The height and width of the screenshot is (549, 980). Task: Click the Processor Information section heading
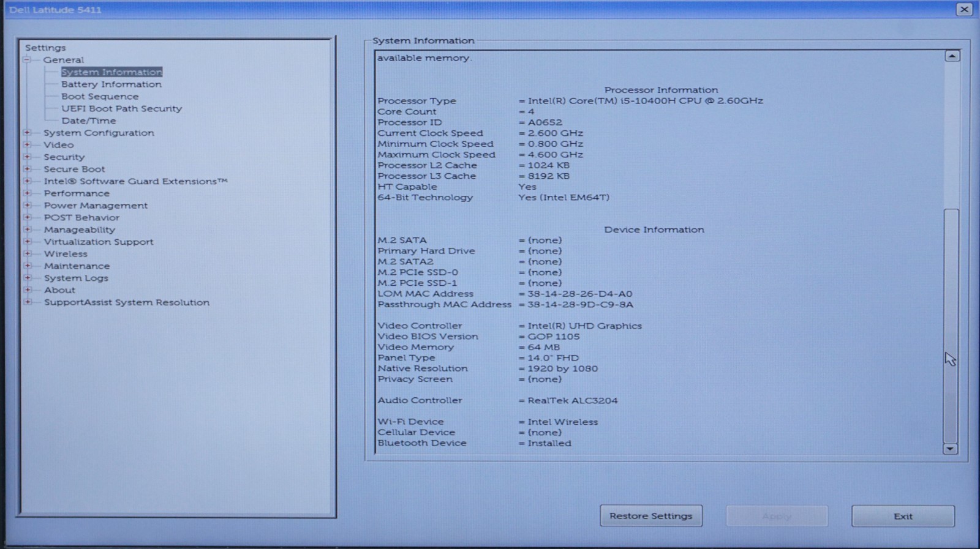661,90
